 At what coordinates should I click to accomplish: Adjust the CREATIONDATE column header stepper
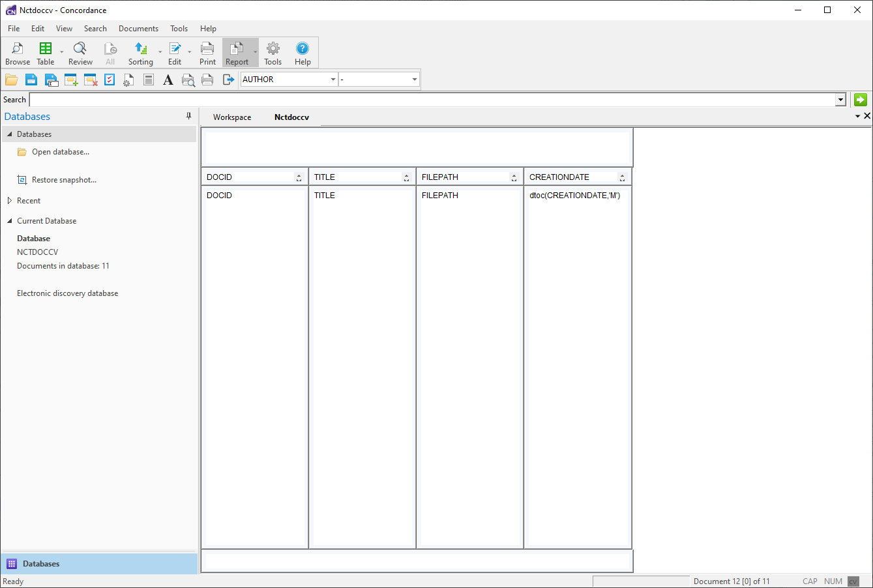point(622,177)
